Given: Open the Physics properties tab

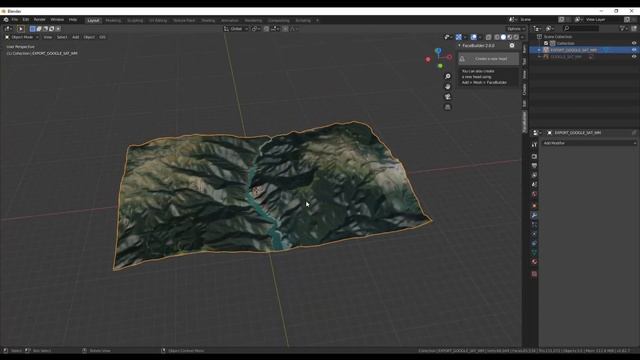Looking at the screenshot, I should (x=534, y=234).
